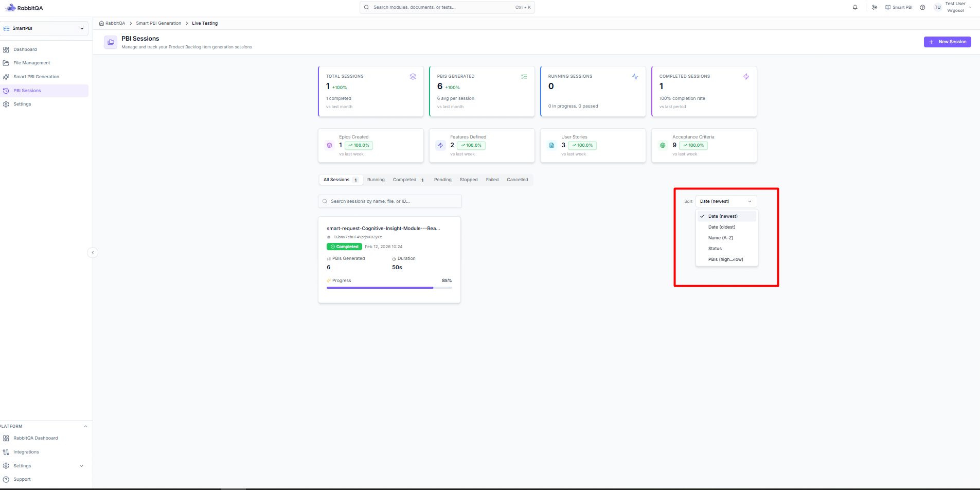
Task: Switch to the Cancelled tab
Action: [517, 180]
